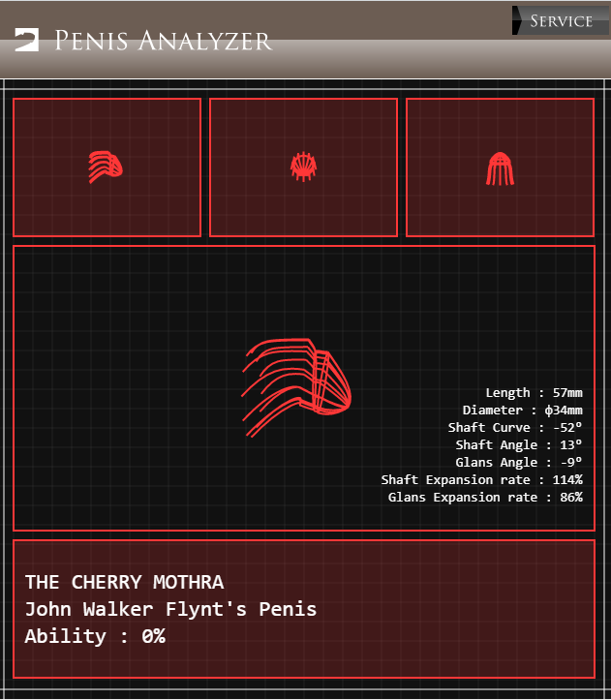Image resolution: width=611 pixels, height=700 pixels.
Task: Click the large 3D wireframe model
Action: point(296,387)
